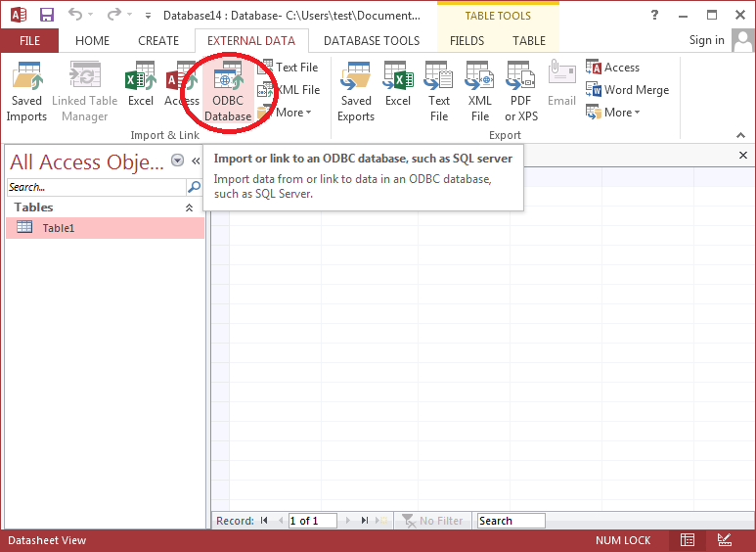Collapse the navigation pane shutter bar
Viewport: 756px width, 552px height.
196,161
